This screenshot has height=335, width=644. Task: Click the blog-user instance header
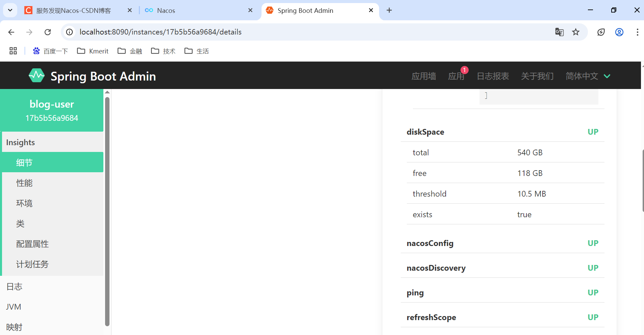coord(52,110)
